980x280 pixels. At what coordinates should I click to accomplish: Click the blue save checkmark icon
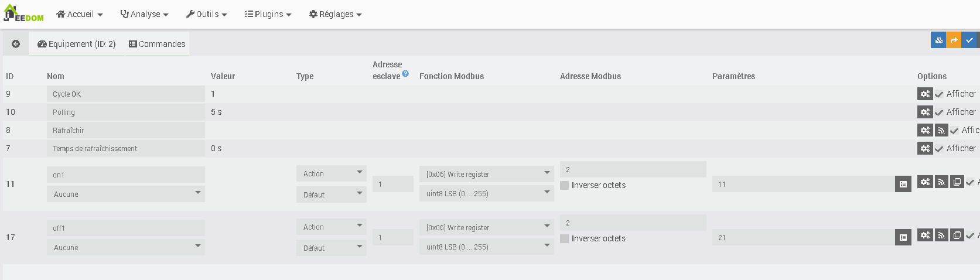click(x=969, y=40)
